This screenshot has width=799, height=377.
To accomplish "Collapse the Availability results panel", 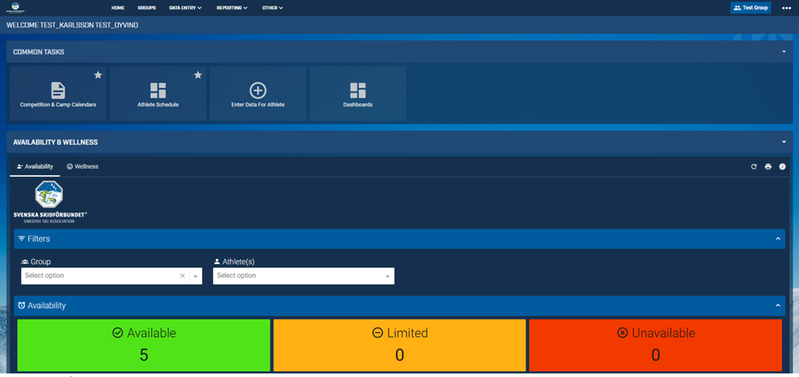I will pyautogui.click(x=778, y=306).
